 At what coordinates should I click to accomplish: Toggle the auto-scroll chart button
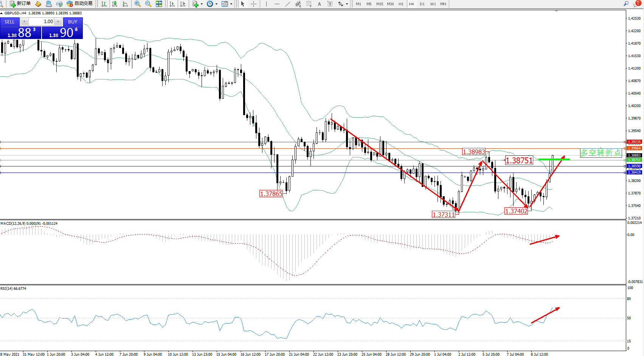(x=172, y=4)
